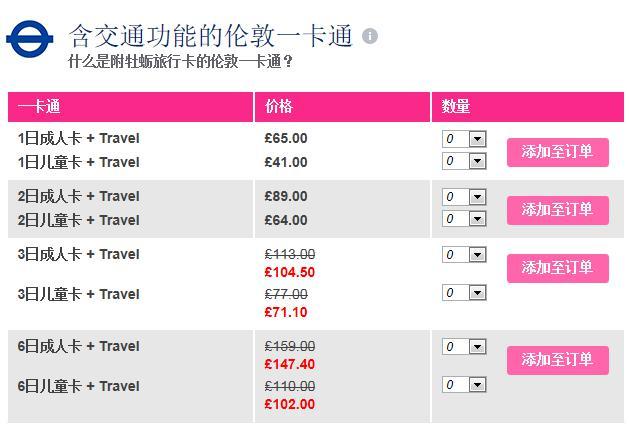Open quantity dropdown for 1日儿童卡 + Travel
The width and height of the screenshot is (629, 430).
pyautogui.click(x=464, y=161)
